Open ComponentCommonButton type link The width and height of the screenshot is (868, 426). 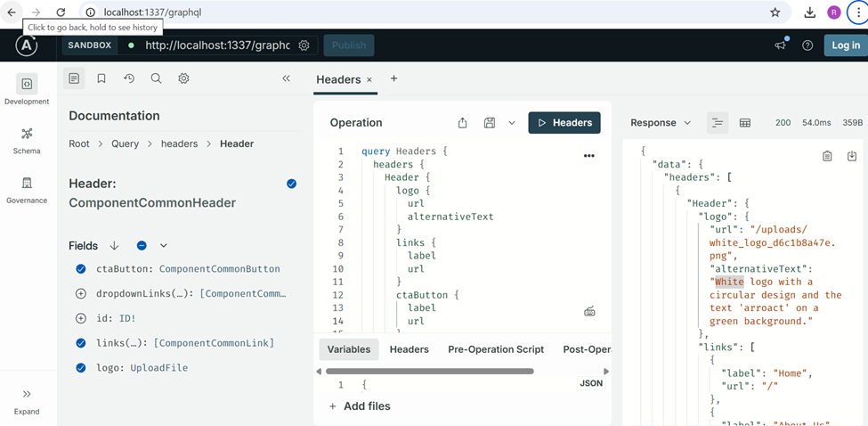(x=220, y=269)
